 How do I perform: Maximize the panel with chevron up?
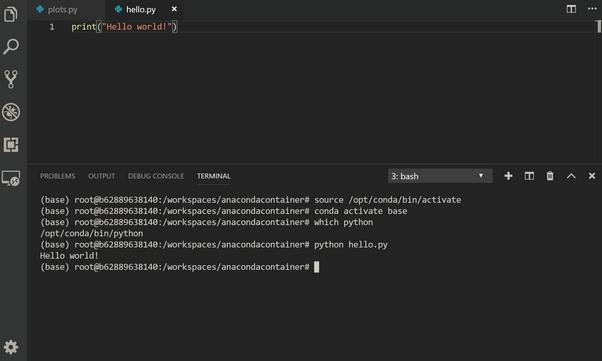click(571, 176)
